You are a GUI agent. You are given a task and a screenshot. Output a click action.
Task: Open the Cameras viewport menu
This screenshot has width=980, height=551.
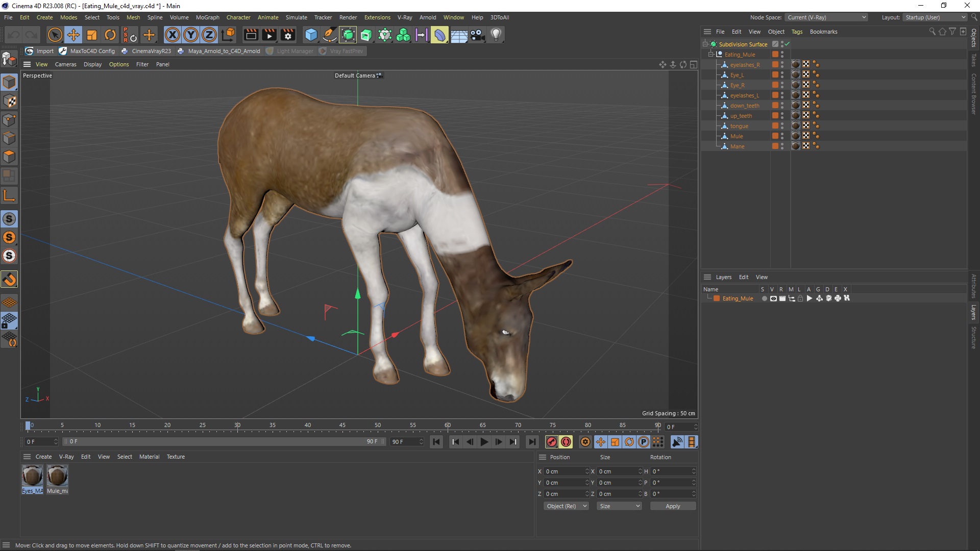click(x=65, y=64)
